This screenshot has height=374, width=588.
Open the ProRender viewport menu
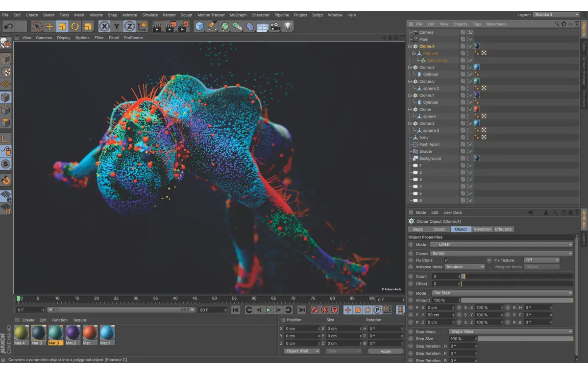tap(134, 38)
